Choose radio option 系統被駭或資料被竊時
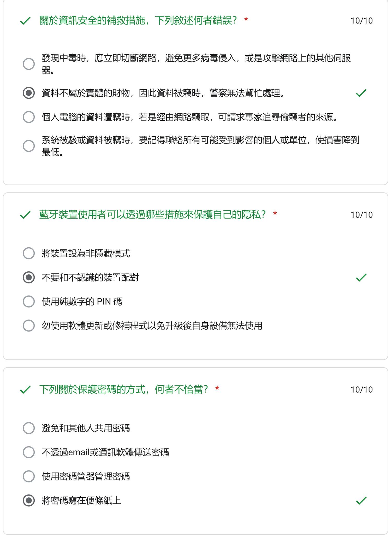Screen dimensions: 392x535 click(x=29, y=146)
